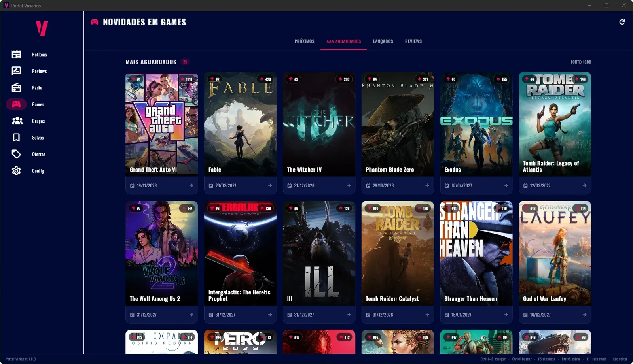633x364 pixels.
Task: Click the Ofertas sidebar label
Action: pos(39,154)
